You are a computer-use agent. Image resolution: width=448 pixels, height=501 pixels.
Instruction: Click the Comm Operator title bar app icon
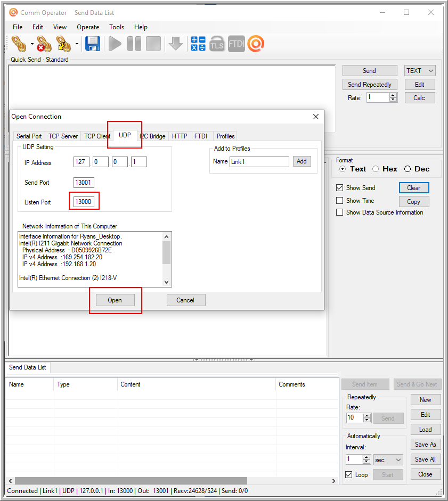click(x=13, y=12)
